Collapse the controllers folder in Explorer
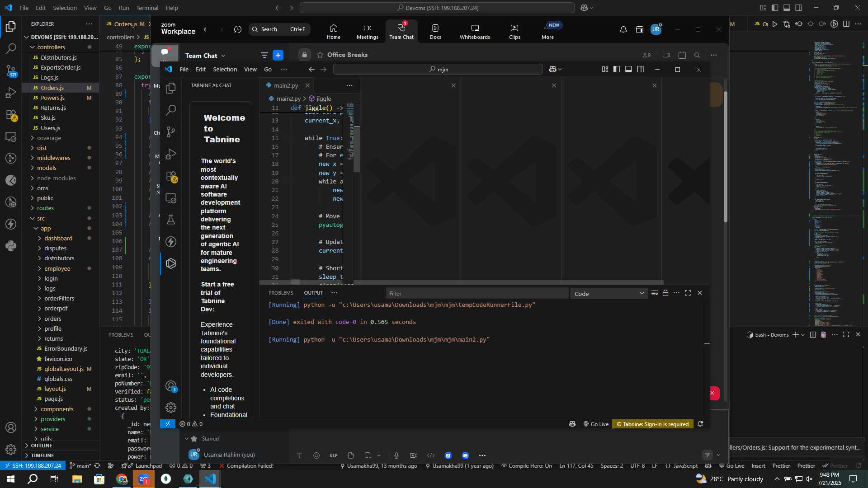Screen dimensions: 868x488 [x=33, y=47]
